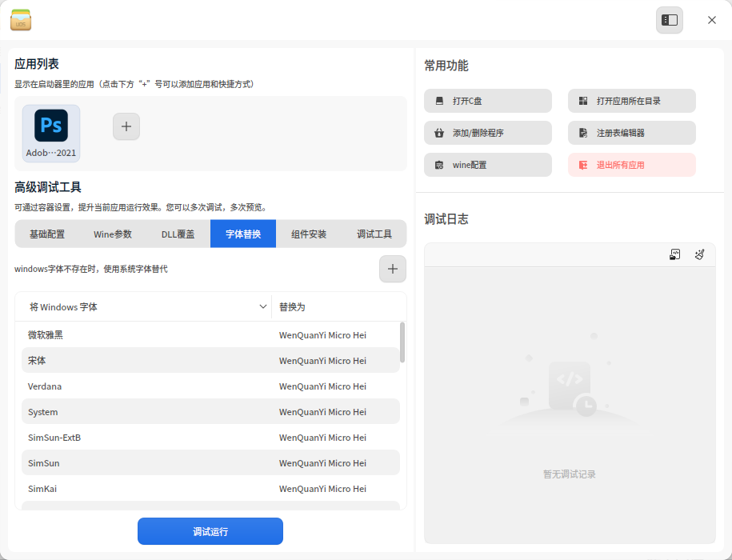Open 注册表编辑器 registry editor

(632, 133)
